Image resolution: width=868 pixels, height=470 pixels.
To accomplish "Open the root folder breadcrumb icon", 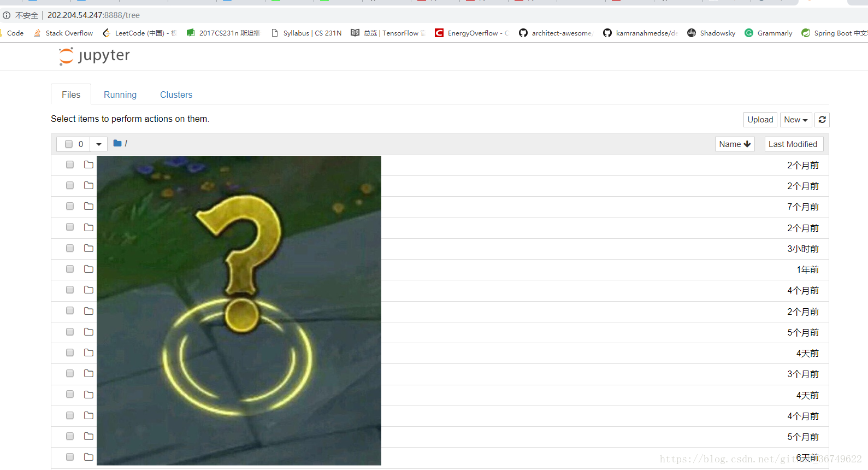I will pos(117,143).
